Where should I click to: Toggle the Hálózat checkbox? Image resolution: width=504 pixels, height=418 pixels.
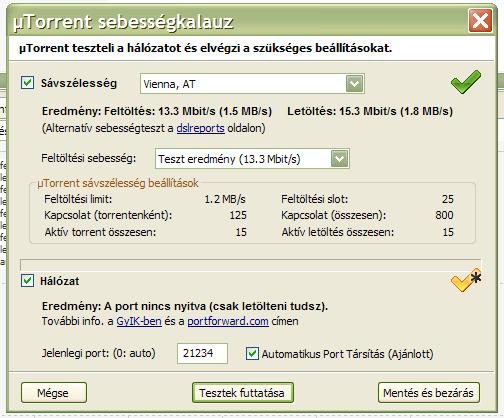[27, 281]
